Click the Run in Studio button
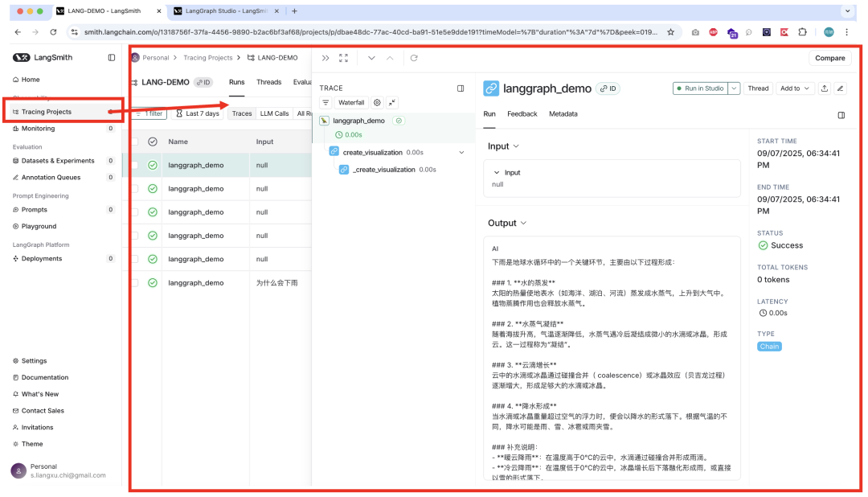 coord(700,88)
